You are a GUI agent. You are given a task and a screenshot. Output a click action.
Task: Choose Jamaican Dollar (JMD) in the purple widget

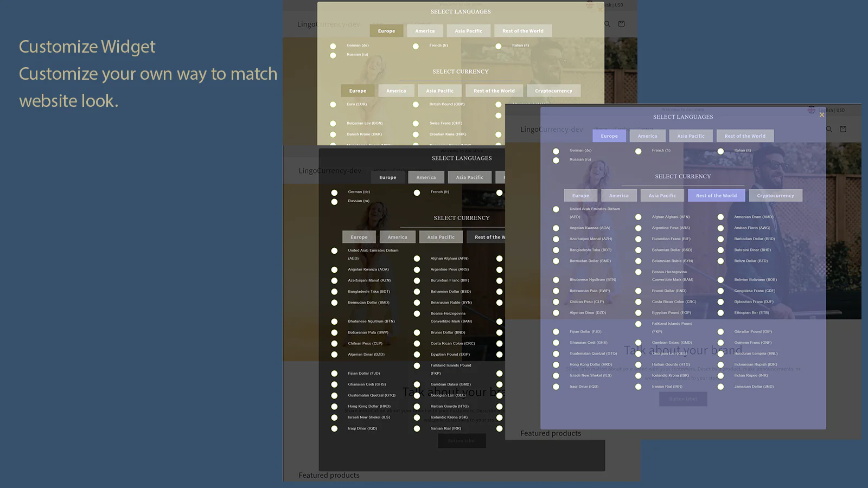pos(721,387)
